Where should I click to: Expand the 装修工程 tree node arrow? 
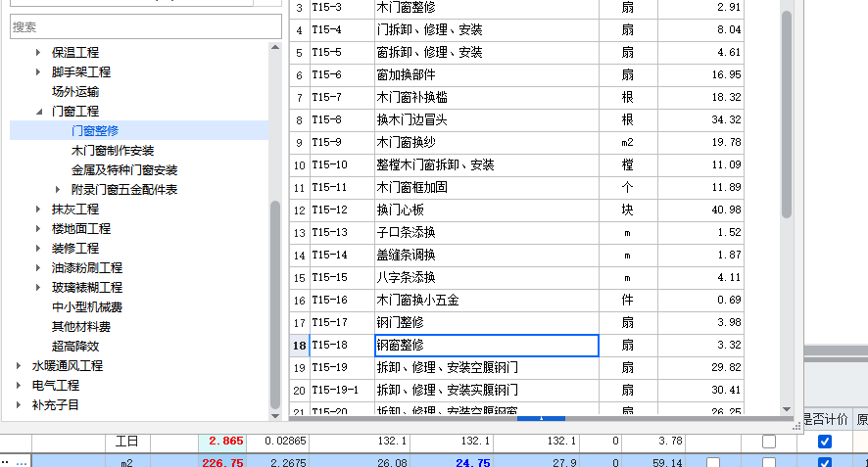(37, 249)
